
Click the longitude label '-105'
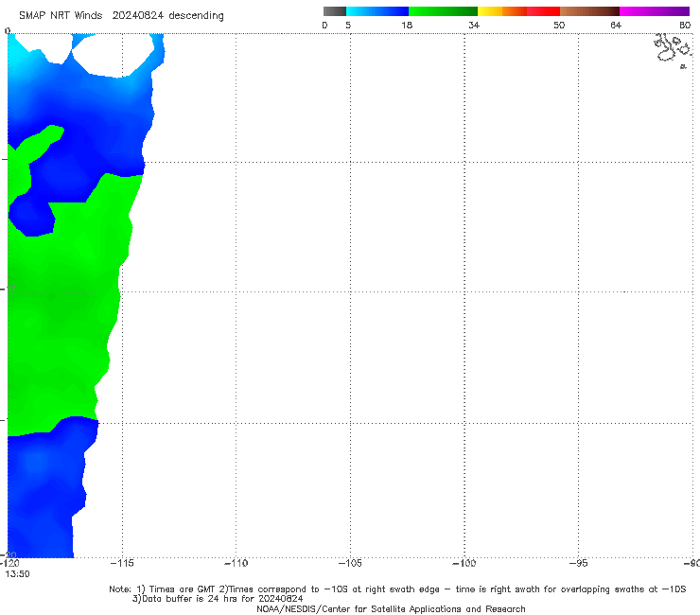tap(350, 563)
